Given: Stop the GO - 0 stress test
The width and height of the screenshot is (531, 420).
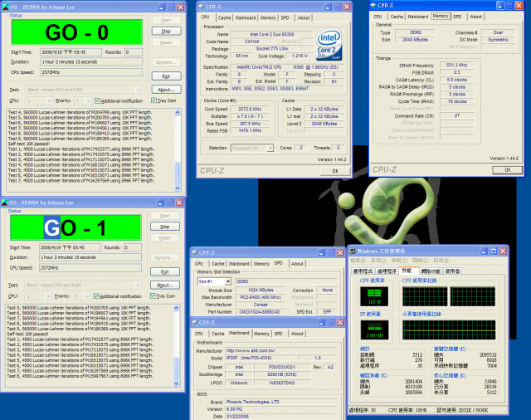Looking at the screenshot, I should tap(166, 32).
